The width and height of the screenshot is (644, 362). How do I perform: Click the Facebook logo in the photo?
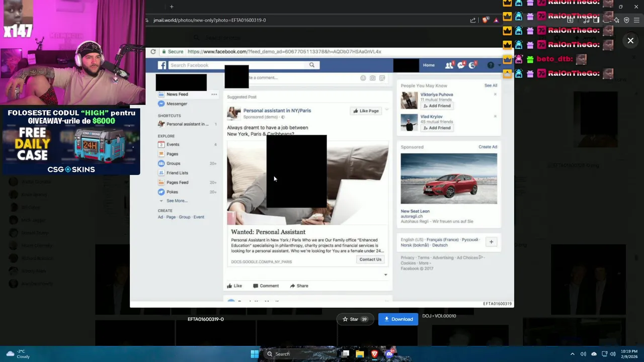[162, 65]
